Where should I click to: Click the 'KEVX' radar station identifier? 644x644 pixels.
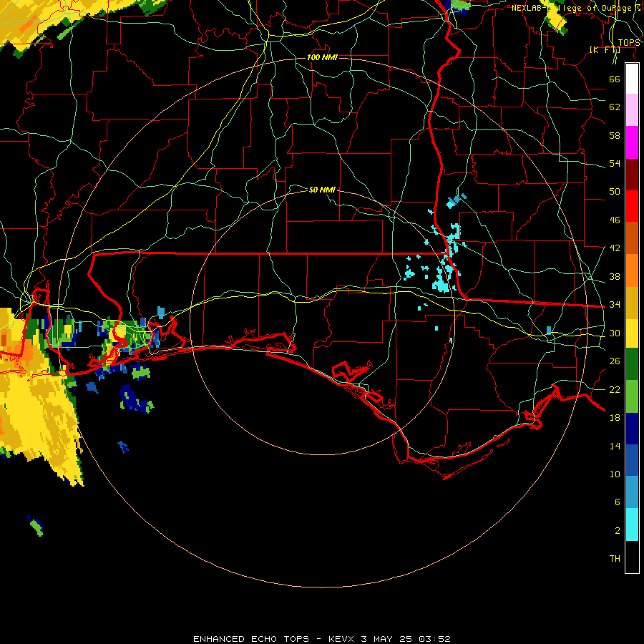click(x=341, y=639)
